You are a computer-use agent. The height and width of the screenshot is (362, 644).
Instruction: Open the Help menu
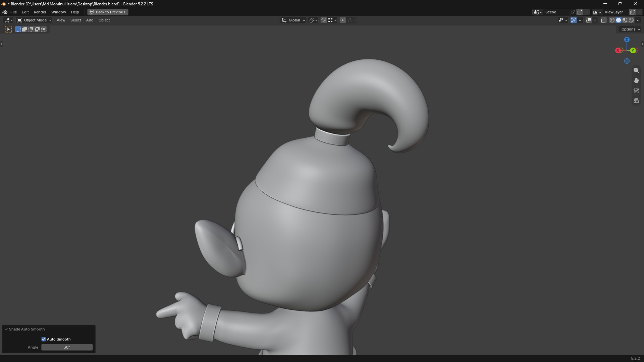75,12
